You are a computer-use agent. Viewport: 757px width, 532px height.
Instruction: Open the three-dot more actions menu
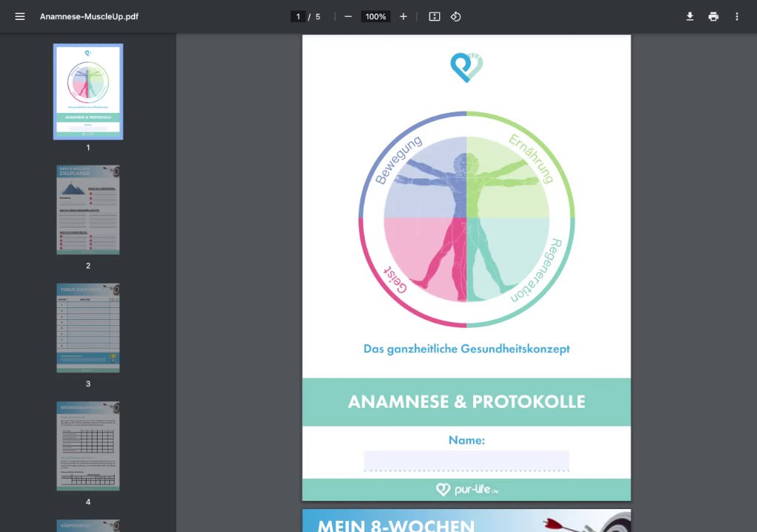pyautogui.click(x=737, y=16)
